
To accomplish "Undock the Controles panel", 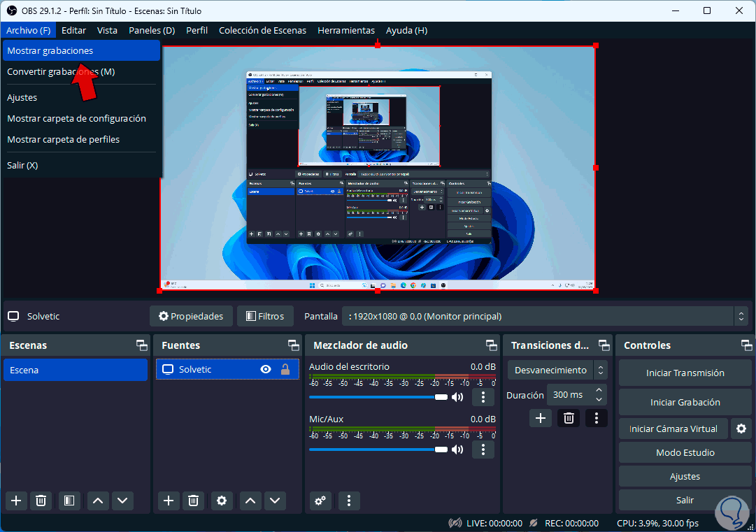I will click(x=746, y=345).
